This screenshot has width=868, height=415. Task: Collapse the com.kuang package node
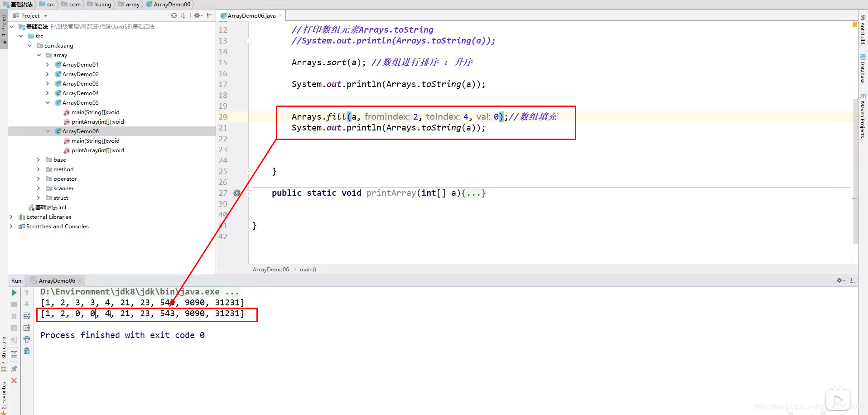[x=30, y=46]
